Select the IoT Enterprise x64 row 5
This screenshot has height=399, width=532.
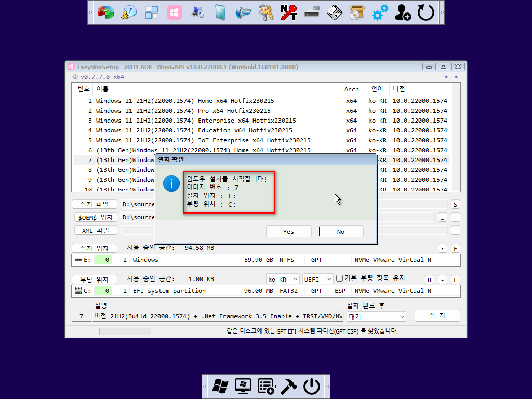[x=262, y=140]
